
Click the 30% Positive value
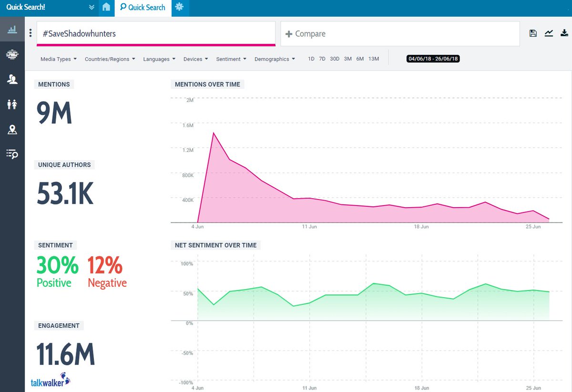tap(57, 271)
